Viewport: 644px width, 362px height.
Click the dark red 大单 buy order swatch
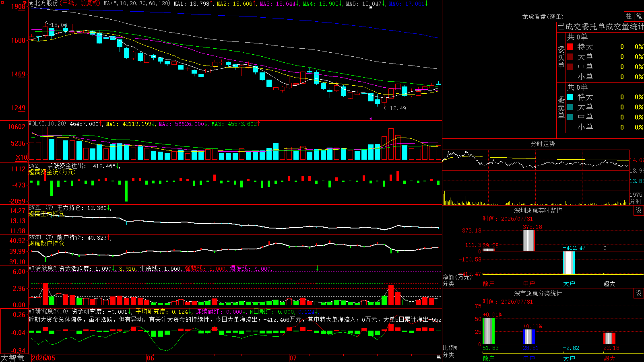click(570, 57)
